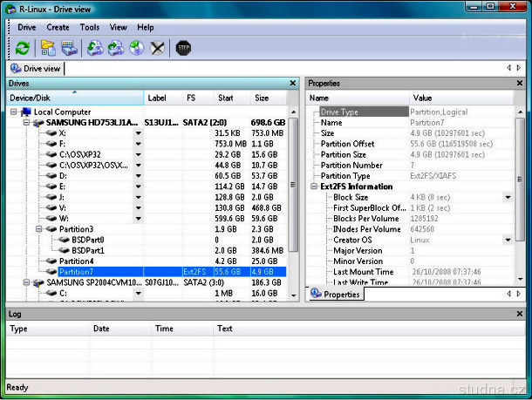Switch to the Drive view tab

[35, 68]
